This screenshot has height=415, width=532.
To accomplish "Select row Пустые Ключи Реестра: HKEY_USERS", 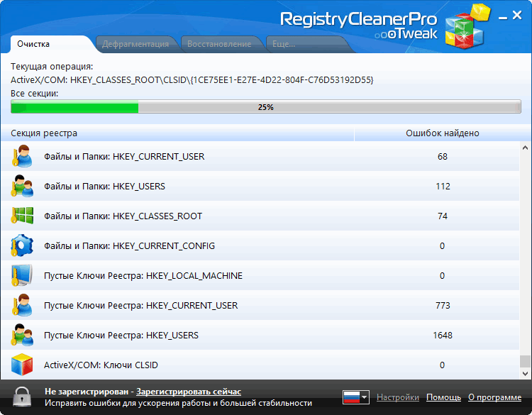I will point(260,335).
